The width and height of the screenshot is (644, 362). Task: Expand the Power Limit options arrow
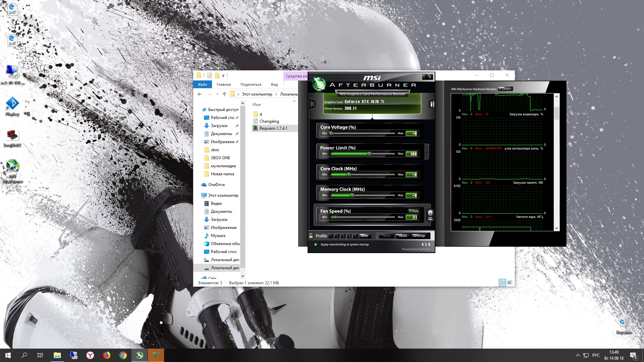[426, 152]
